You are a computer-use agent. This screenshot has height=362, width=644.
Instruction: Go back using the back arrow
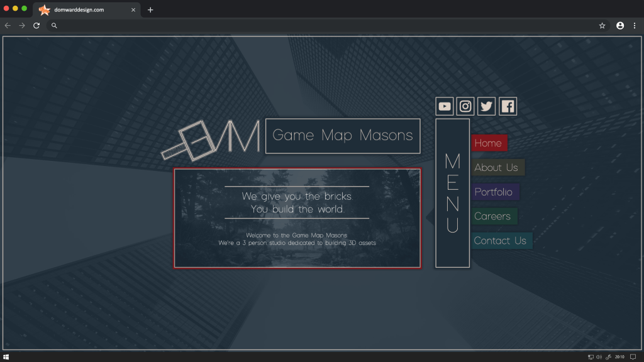click(8, 26)
